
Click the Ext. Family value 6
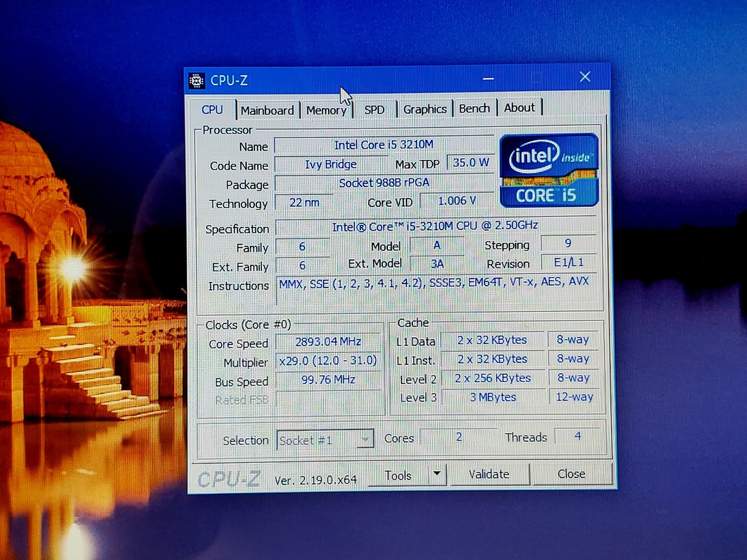click(x=302, y=266)
